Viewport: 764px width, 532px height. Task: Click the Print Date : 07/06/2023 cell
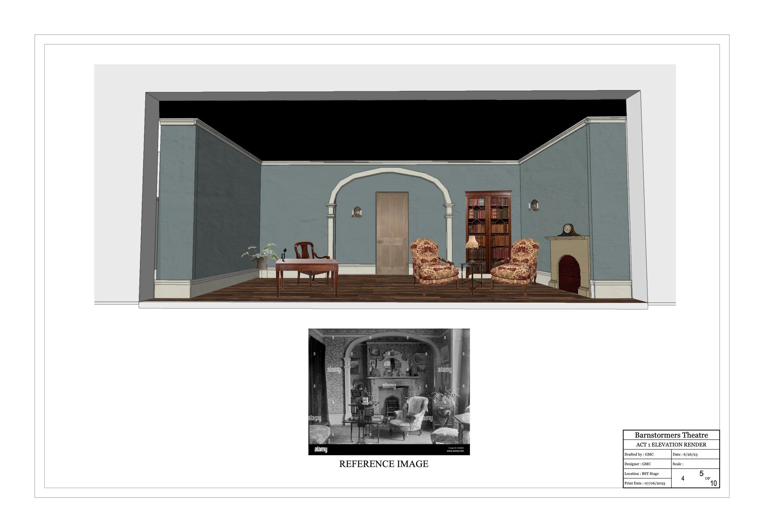click(645, 483)
